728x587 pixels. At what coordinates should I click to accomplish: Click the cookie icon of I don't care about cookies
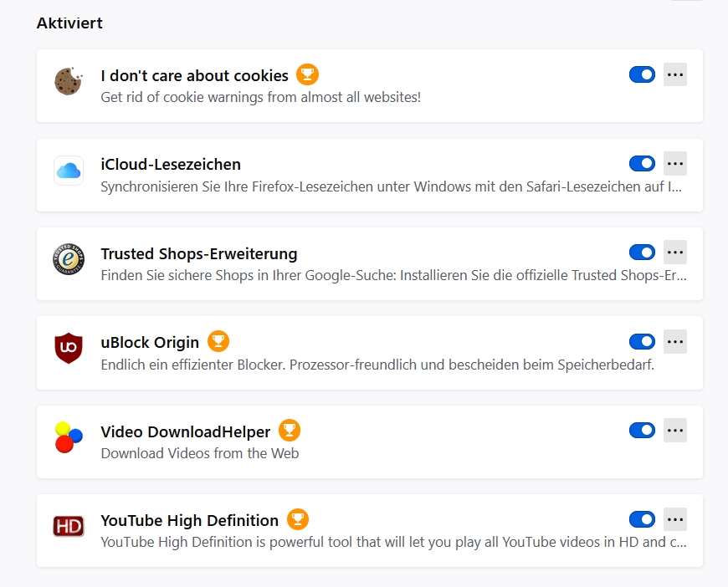[x=68, y=81]
